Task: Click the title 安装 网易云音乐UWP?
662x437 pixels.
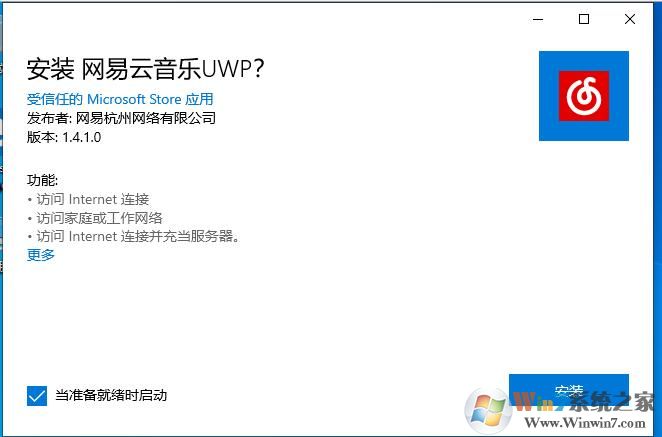Action: click(145, 69)
